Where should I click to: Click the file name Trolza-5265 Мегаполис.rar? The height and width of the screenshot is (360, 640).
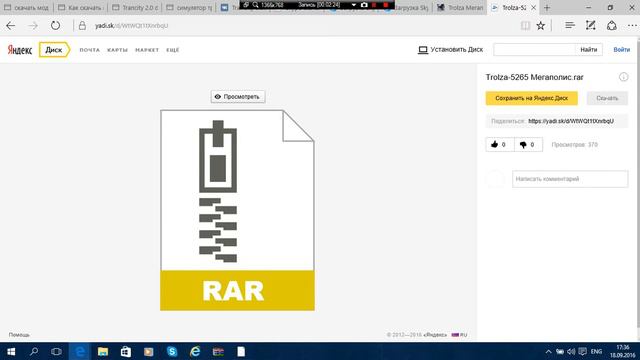534,77
